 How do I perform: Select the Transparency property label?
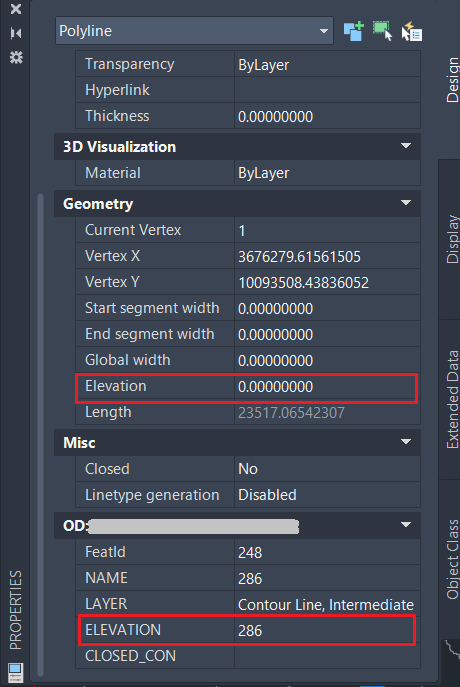coord(130,64)
